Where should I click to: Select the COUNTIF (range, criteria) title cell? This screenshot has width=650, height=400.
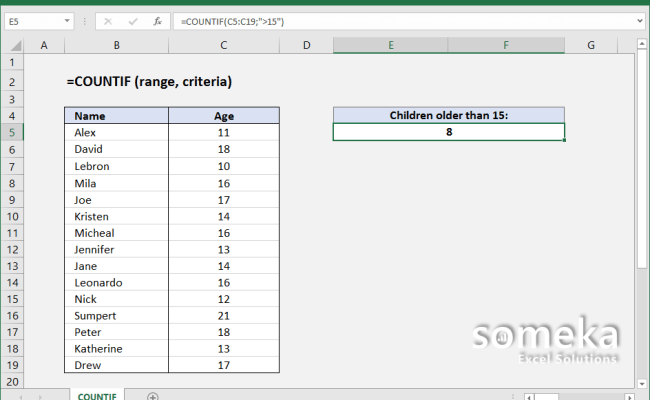(149, 82)
